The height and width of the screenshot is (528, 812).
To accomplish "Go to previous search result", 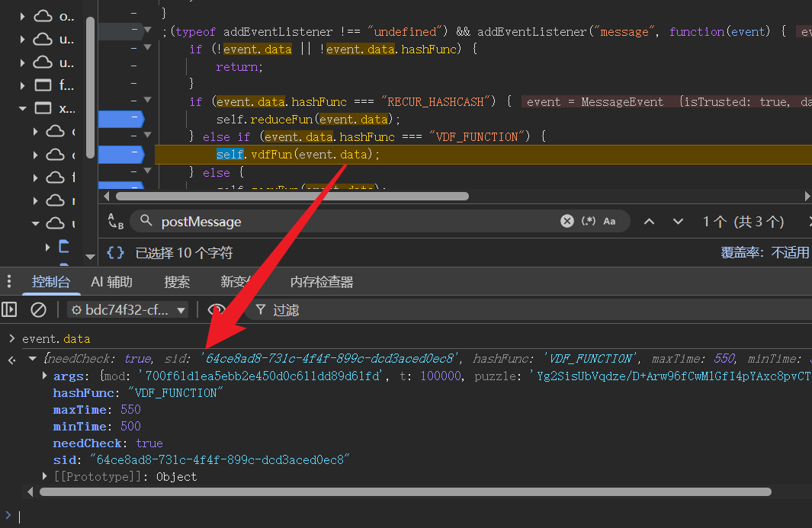I will (x=649, y=222).
